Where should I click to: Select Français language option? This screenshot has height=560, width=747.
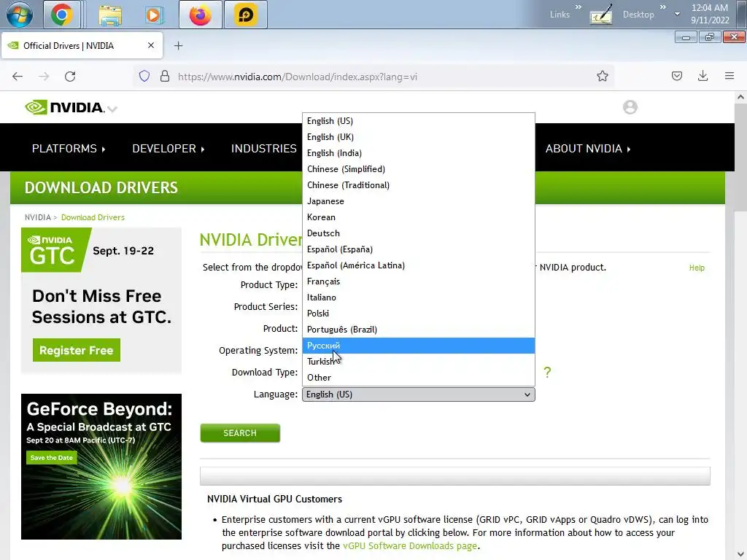point(418,281)
